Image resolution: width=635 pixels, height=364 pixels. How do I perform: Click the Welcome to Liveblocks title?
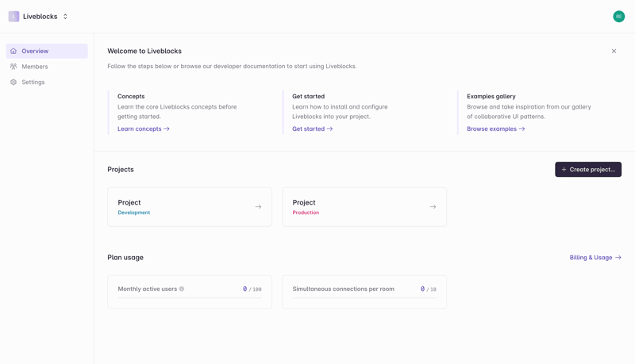tap(144, 51)
